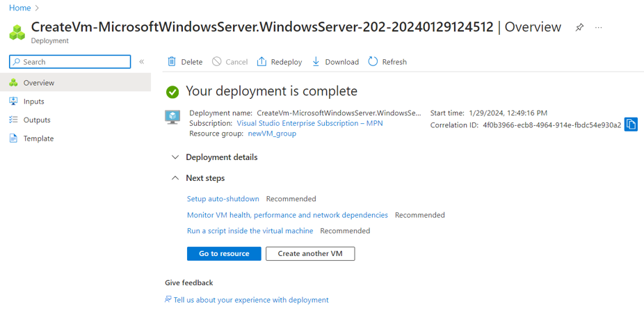Click the Template document icon in the sidebar
Viewport: 644px width, 327px height.
13,138
